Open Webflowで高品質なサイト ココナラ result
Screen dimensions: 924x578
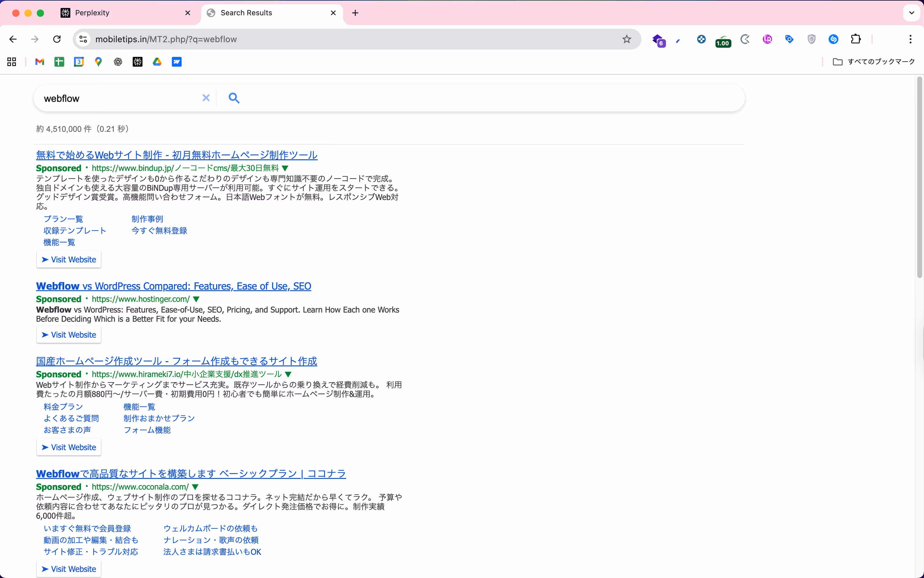(x=191, y=474)
